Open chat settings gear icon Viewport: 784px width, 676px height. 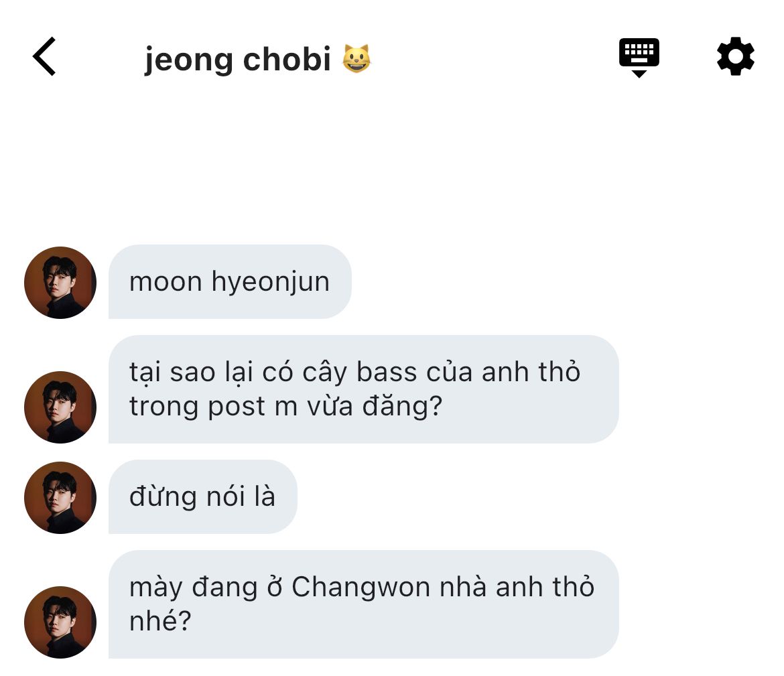coord(736,56)
